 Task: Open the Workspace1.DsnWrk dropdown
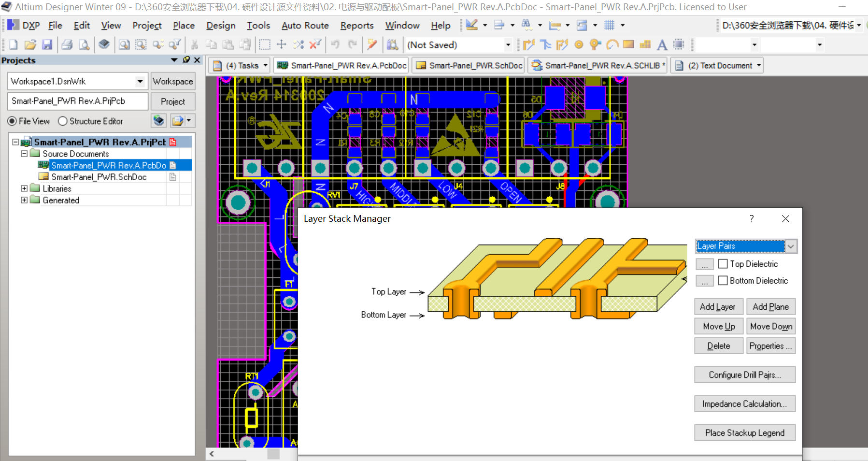click(x=140, y=81)
